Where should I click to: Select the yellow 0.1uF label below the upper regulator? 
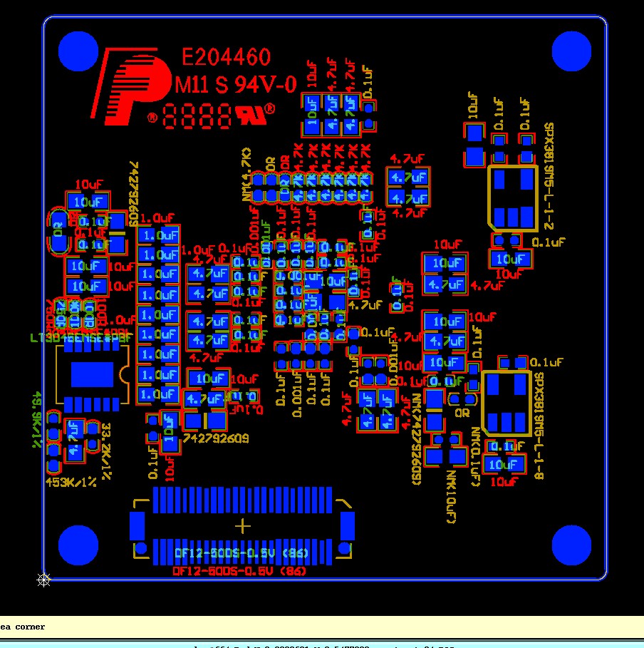point(548,242)
